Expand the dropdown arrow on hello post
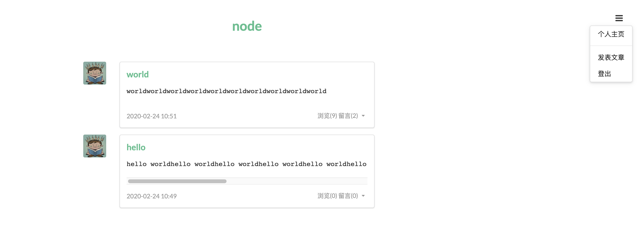Image resolution: width=644 pixels, height=232 pixels. [363, 196]
